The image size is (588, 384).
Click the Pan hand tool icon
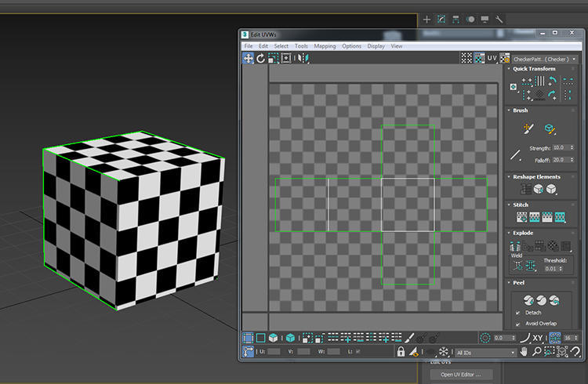pos(524,351)
